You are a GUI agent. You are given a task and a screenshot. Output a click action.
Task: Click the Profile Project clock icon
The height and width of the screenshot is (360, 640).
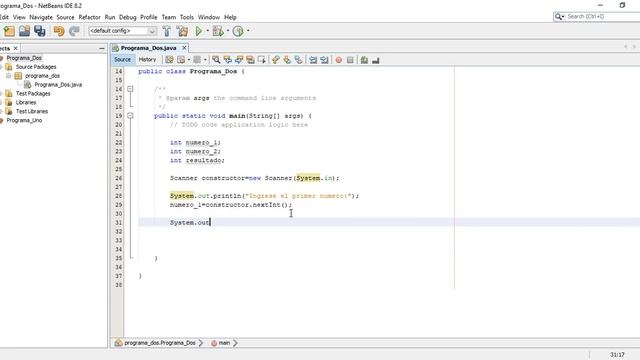[238, 31]
